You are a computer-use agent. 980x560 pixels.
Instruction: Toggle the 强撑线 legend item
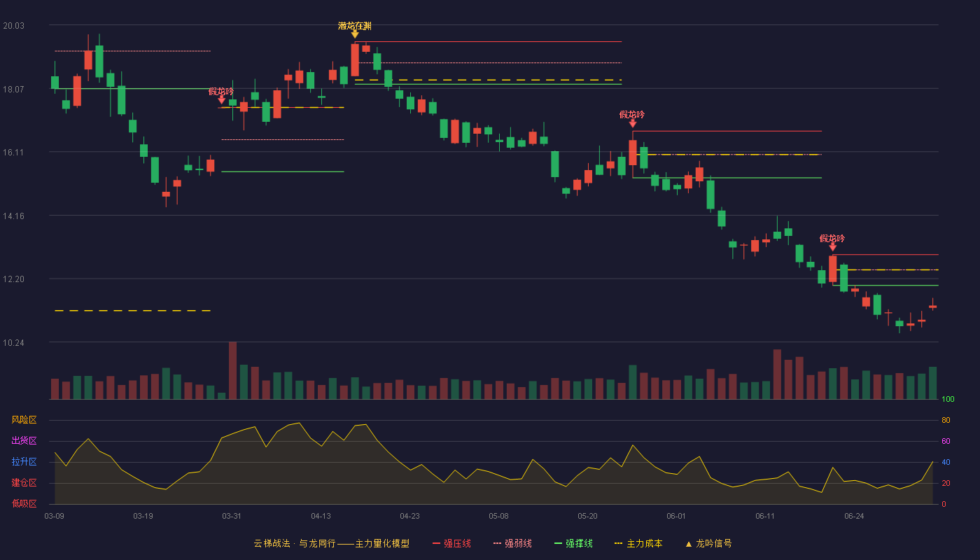coord(573,543)
